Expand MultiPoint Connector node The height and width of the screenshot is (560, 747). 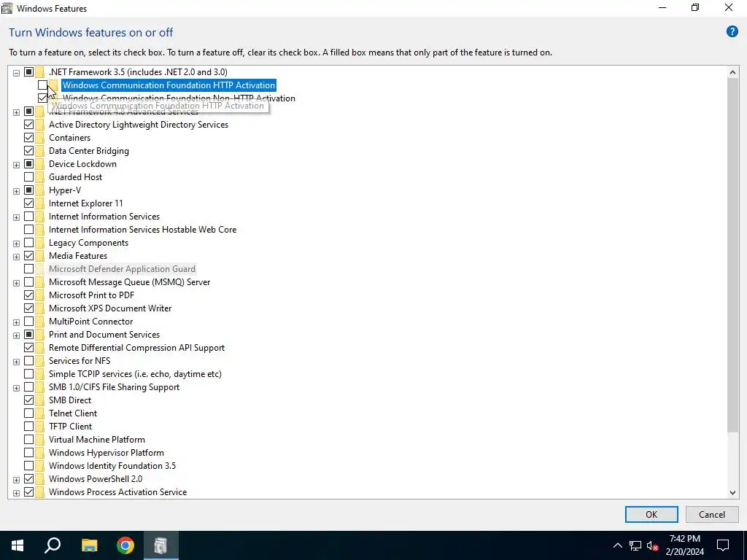pos(16,322)
